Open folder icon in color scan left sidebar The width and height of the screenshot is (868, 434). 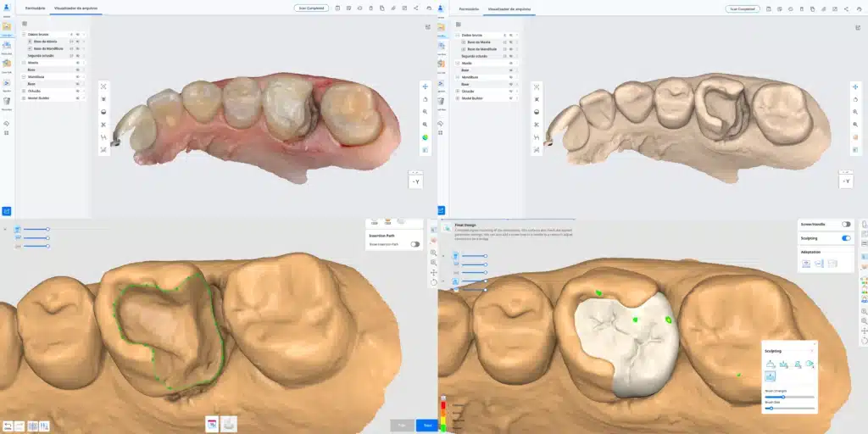[7, 26]
